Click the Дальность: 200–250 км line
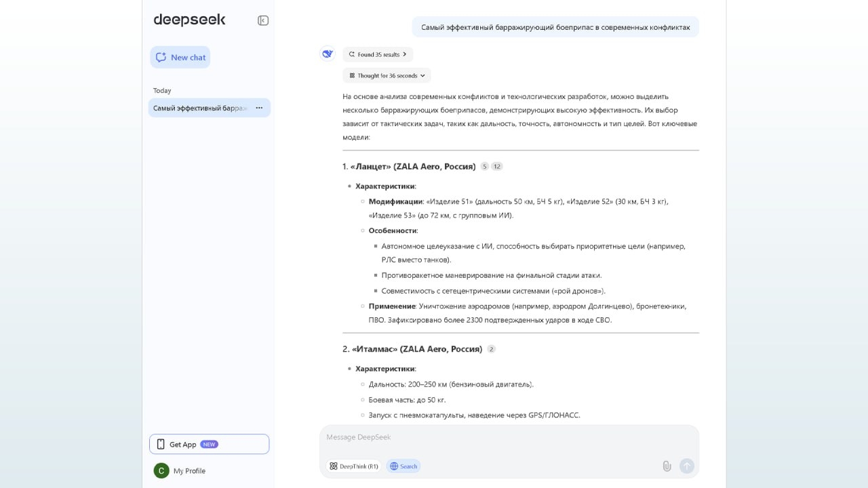Viewport: 868px width, 488px height. 451,384
